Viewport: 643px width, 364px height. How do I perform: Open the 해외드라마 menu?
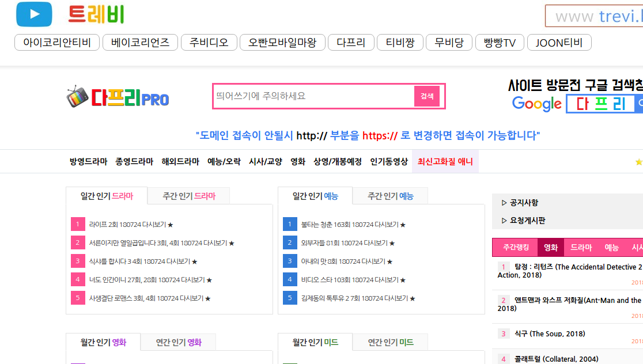180,161
